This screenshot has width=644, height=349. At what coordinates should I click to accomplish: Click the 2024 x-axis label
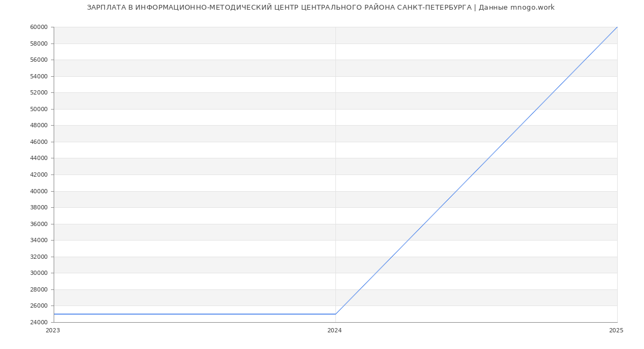pos(334,331)
